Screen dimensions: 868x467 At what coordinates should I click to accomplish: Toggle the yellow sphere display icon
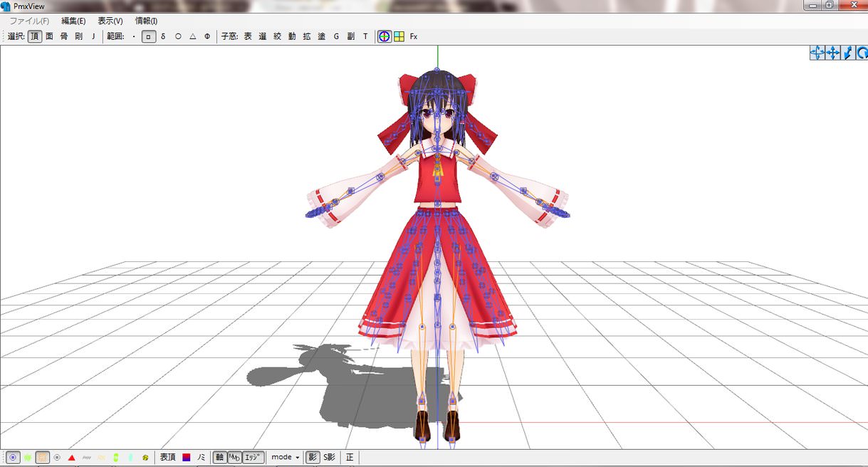[145, 457]
